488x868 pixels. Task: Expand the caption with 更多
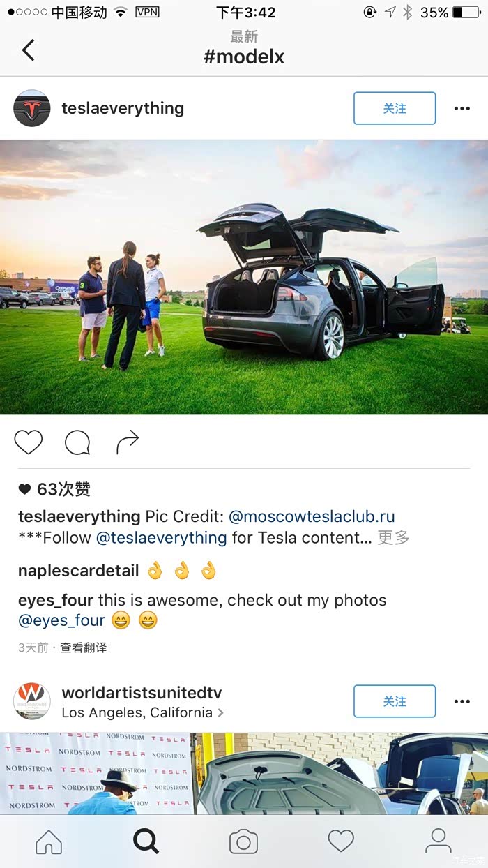(393, 538)
